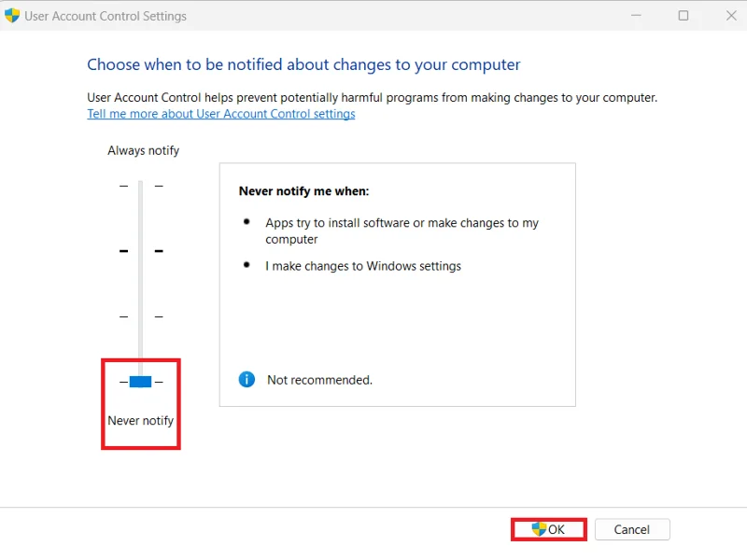The width and height of the screenshot is (747, 560).
Task: Select the blue slider thumb at Never notify
Action: 140,382
